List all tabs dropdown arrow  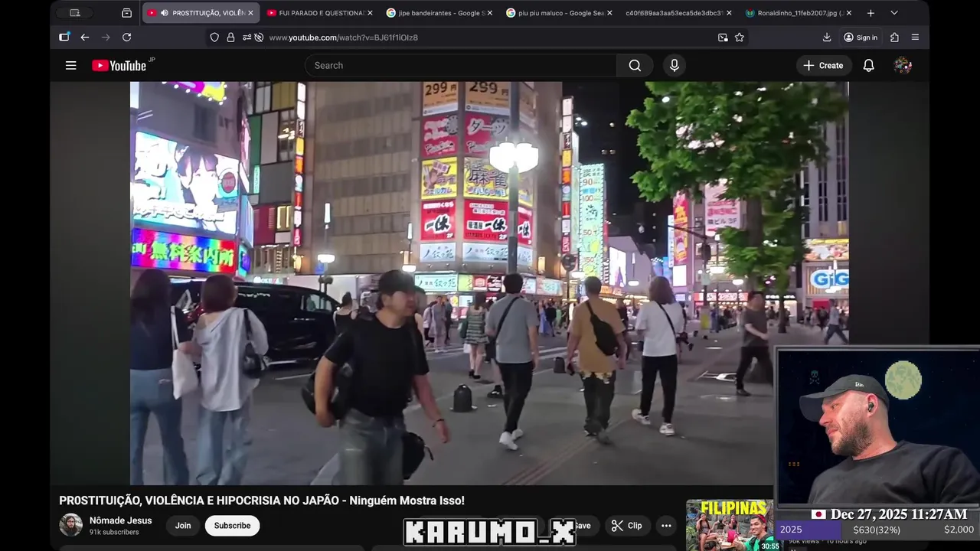point(894,13)
